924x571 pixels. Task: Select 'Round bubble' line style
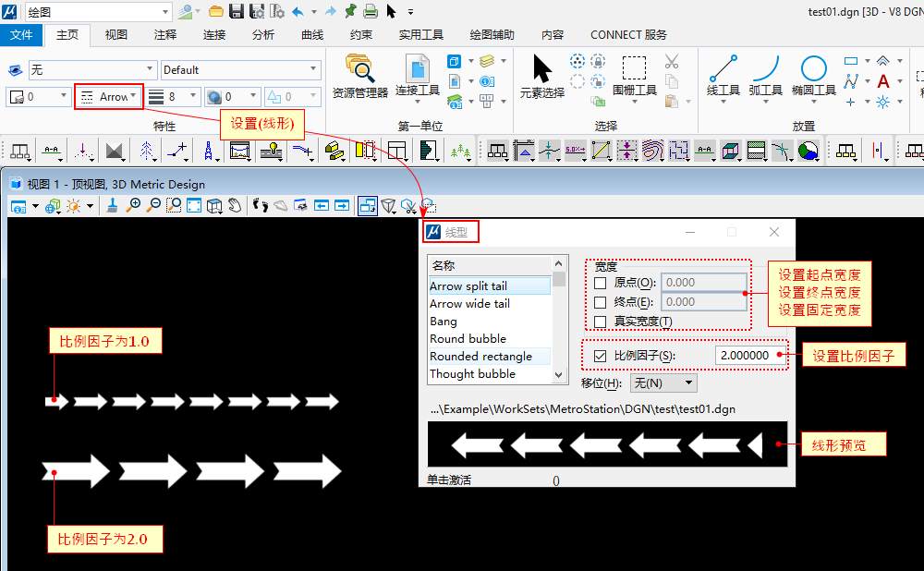click(490, 339)
